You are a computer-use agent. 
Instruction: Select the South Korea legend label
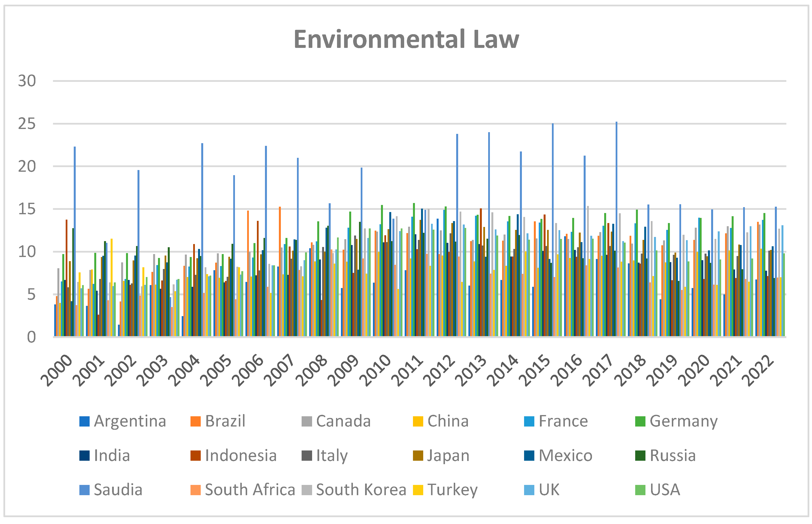(x=361, y=490)
